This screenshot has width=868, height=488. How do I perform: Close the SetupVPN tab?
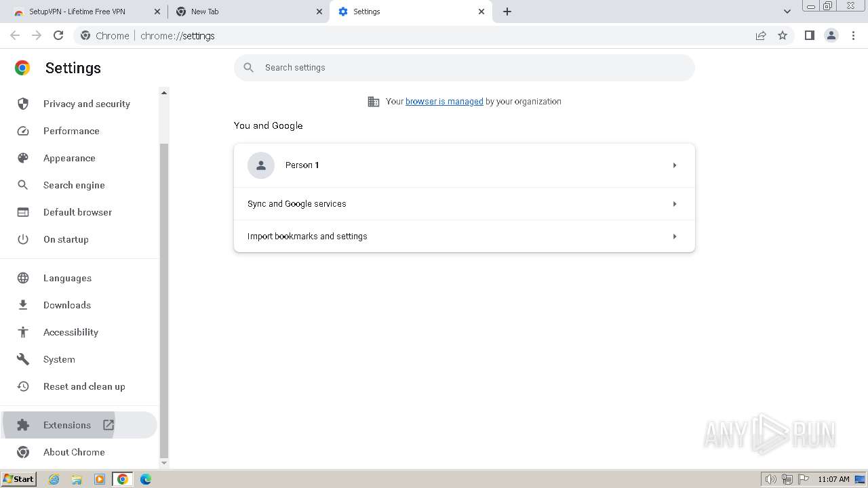(157, 12)
